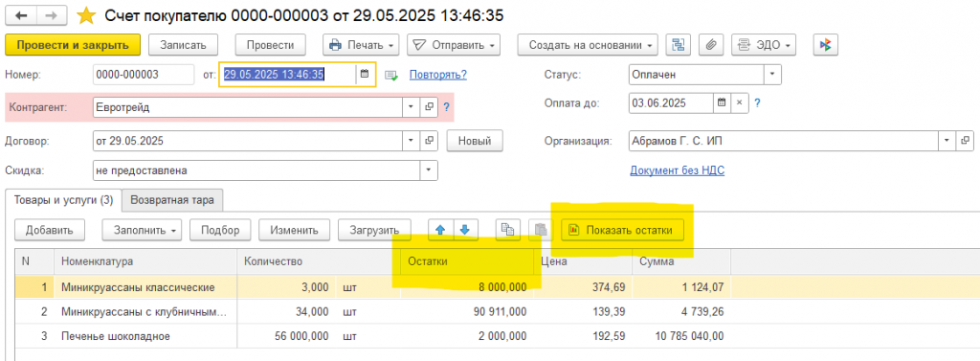Click the Записать button
Image resolution: width=980 pixels, height=361 pixels.
click(x=183, y=44)
